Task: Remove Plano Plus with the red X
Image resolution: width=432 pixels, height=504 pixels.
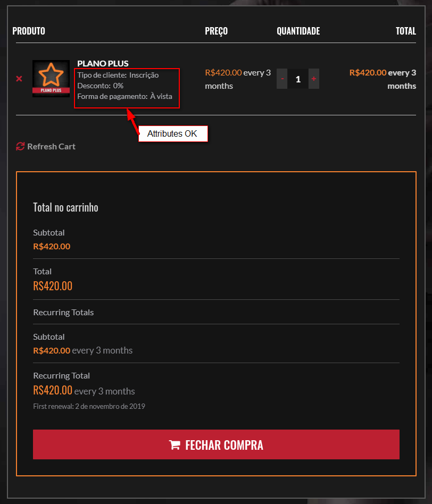Action: point(19,79)
